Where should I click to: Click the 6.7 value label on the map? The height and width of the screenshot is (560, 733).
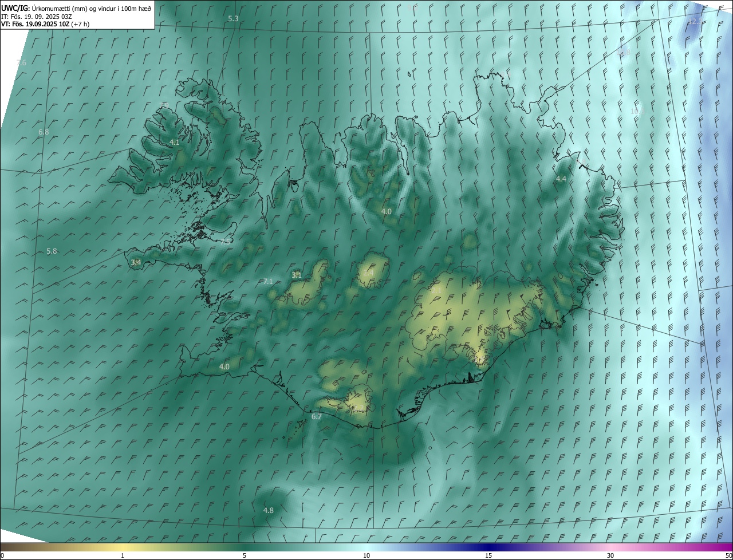[x=316, y=417]
